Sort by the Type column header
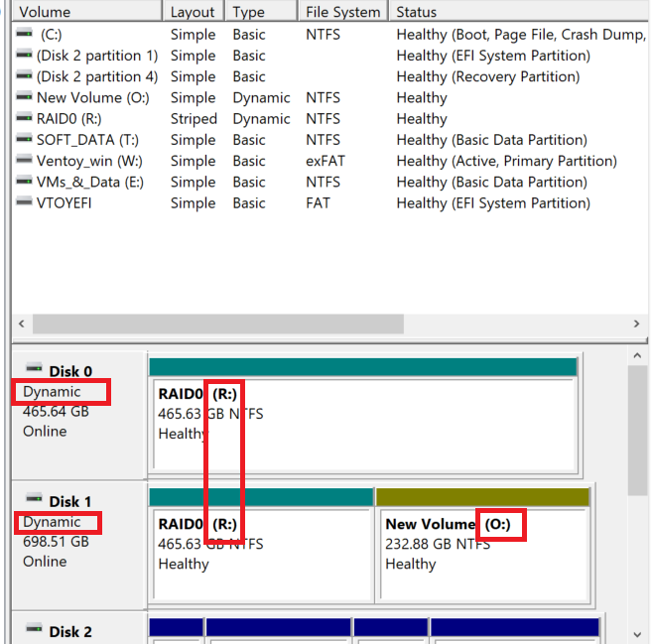This screenshot has height=644, width=651. pos(262,12)
